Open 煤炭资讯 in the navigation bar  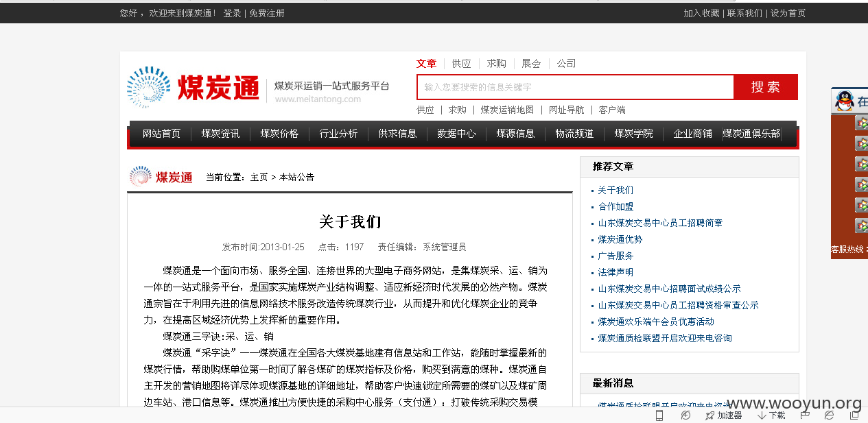(x=220, y=134)
